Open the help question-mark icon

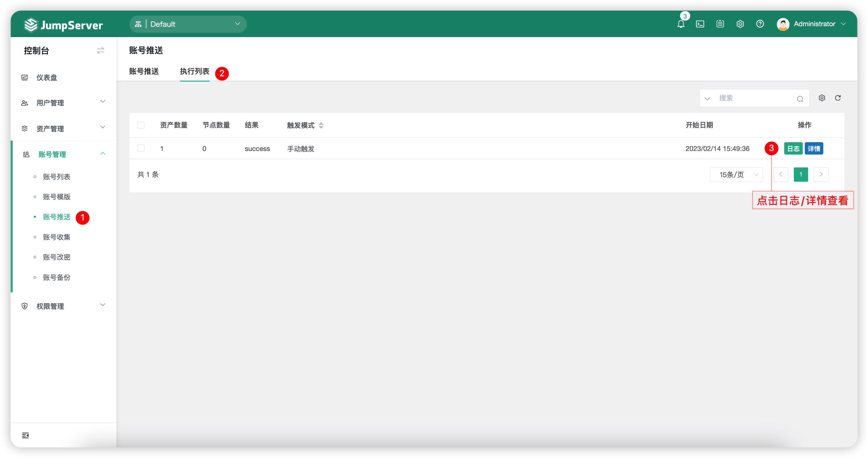[760, 24]
